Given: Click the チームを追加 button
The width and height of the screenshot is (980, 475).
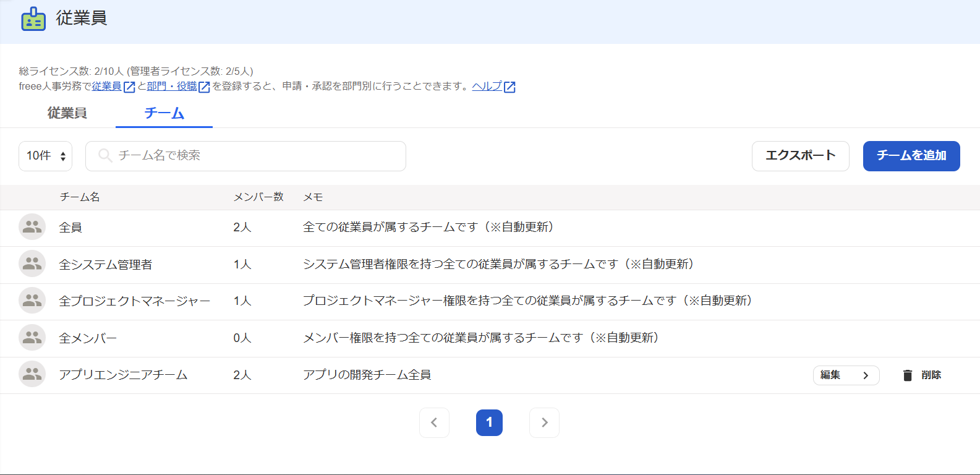Looking at the screenshot, I should pos(911,156).
